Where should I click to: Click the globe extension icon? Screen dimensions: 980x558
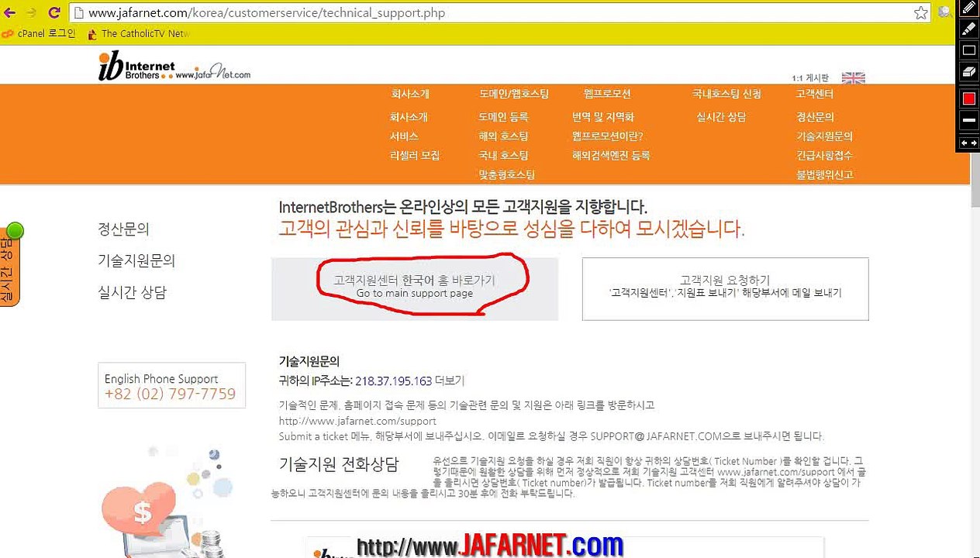(x=945, y=12)
